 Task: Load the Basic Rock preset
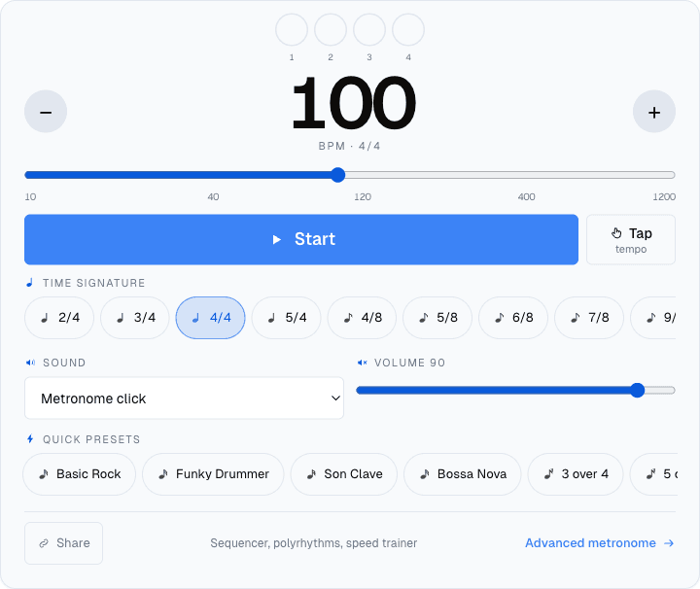pyautogui.click(x=79, y=474)
